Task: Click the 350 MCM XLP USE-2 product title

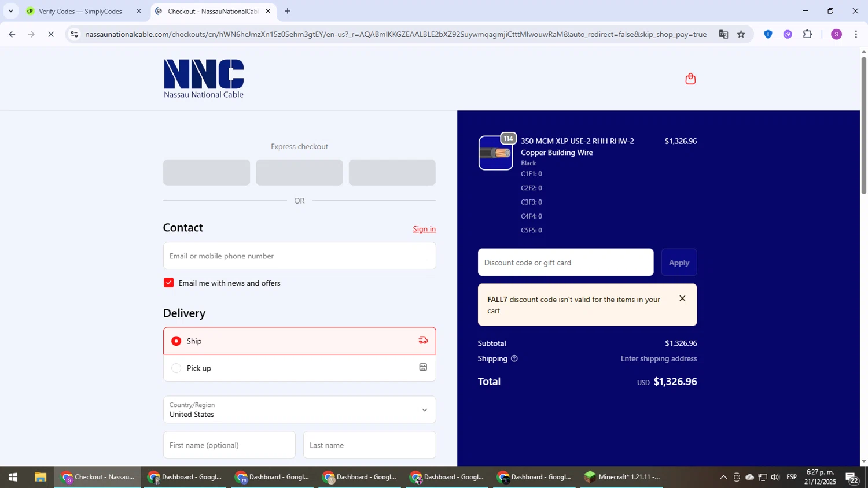Action: [x=578, y=147]
